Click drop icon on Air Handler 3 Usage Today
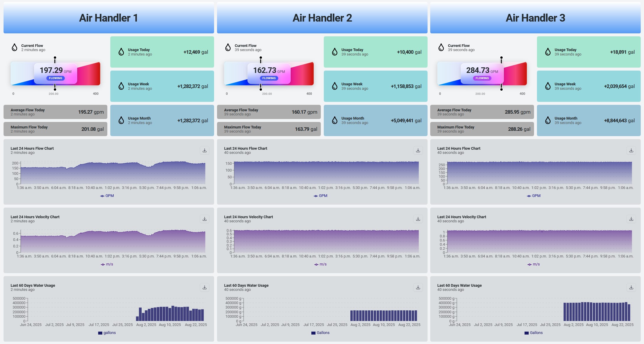This screenshot has height=344, width=644. pos(548,52)
